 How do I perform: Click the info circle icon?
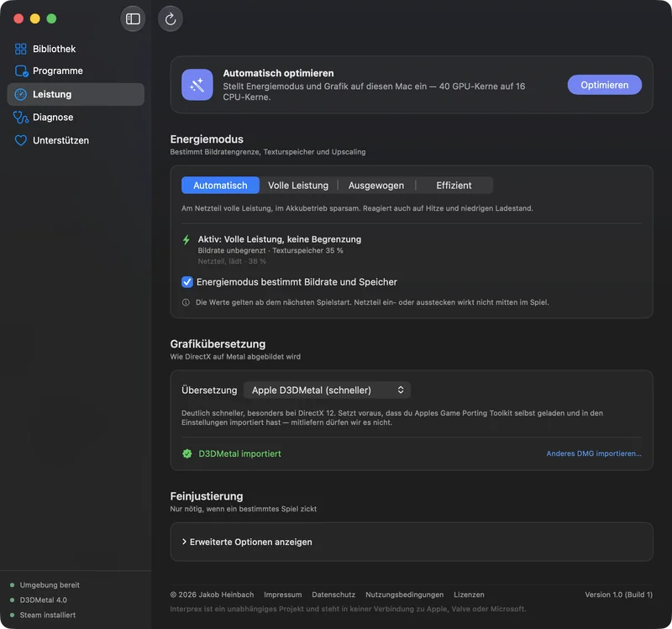(186, 302)
